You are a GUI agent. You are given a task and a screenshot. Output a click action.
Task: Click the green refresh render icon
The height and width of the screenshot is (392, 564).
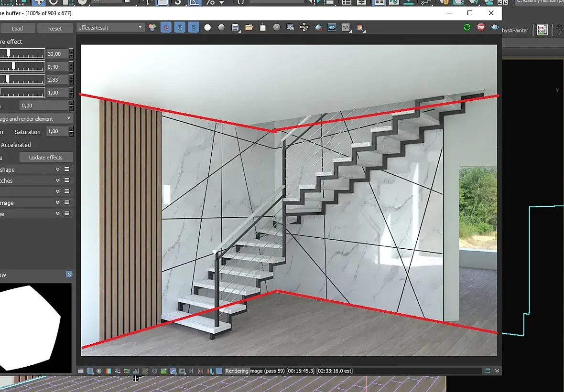tap(467, 27)
